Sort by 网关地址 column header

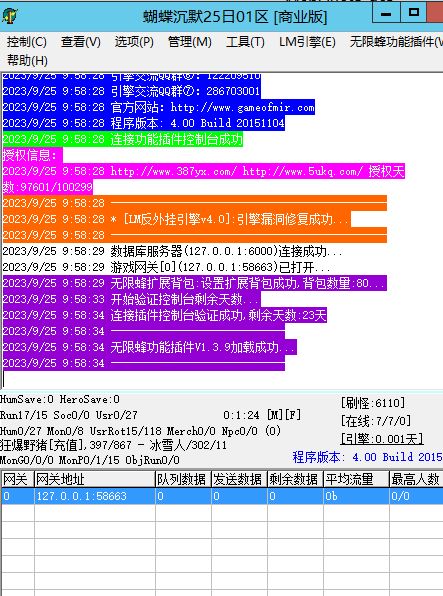[x=95, y=479]
